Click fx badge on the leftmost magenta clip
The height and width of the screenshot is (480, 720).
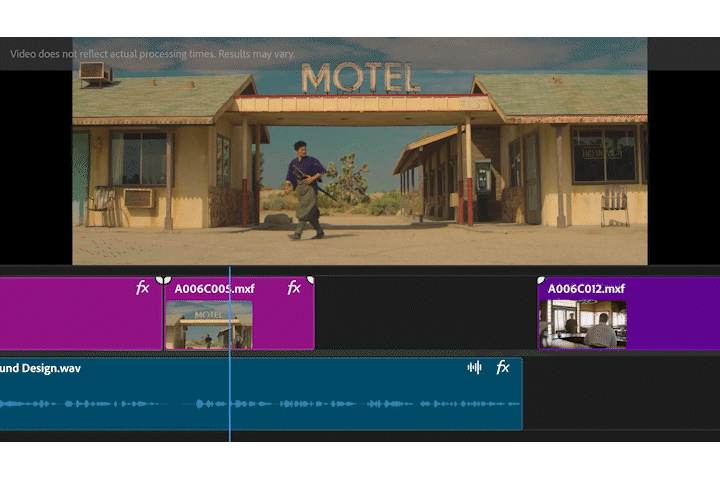[142, 288]
